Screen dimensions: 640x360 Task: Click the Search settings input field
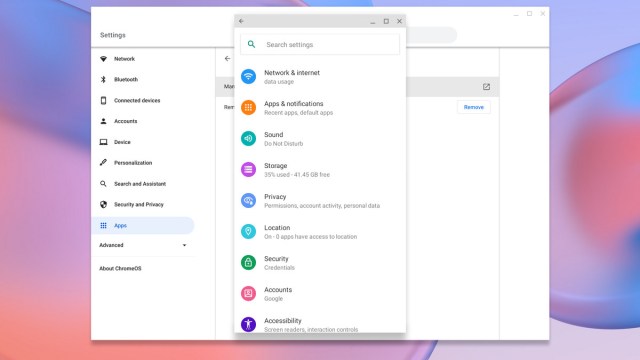(x=320, y=44)
